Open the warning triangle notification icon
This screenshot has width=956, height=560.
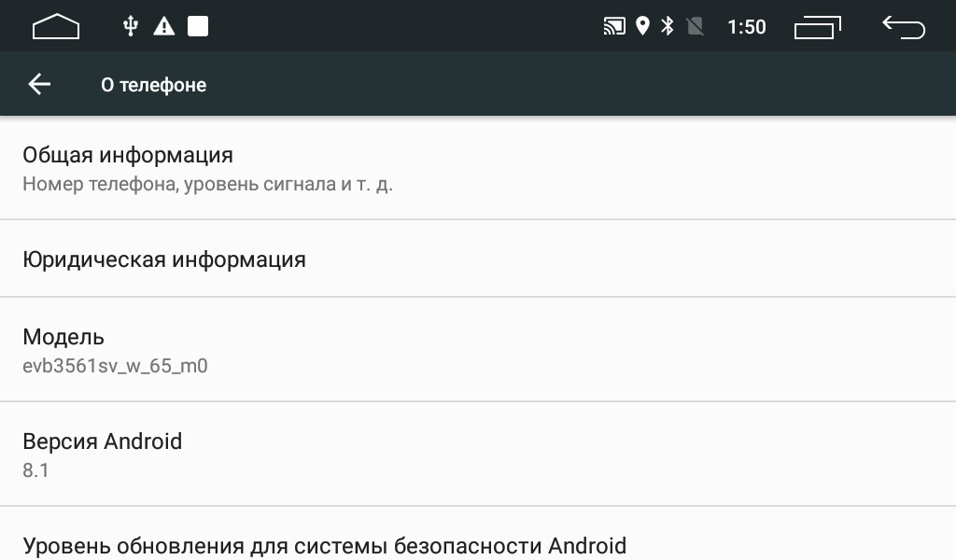tap(163, 26)
